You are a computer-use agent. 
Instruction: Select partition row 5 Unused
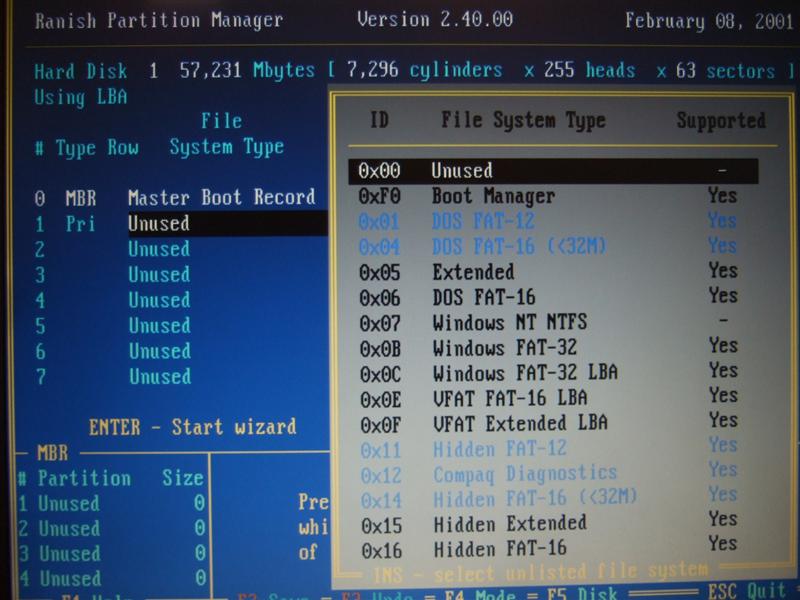[x=113, y=326]
